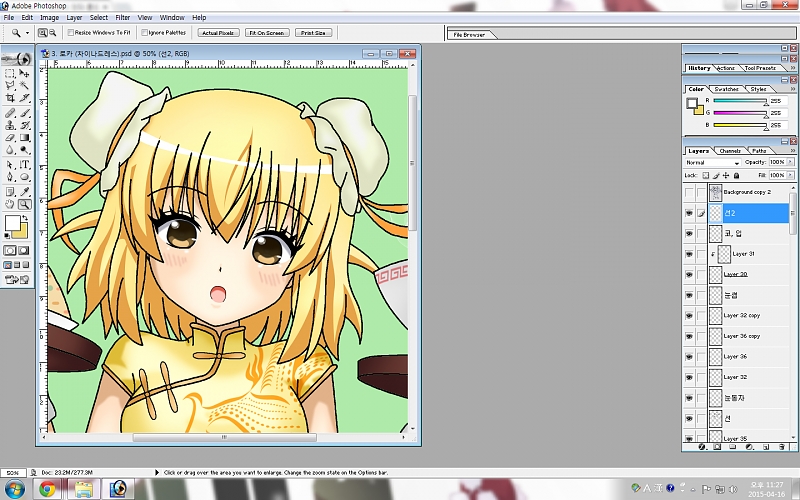The image size is (800, 500).
Task: Open the layer Fill percentage arrow
Action: coord(791,175)
